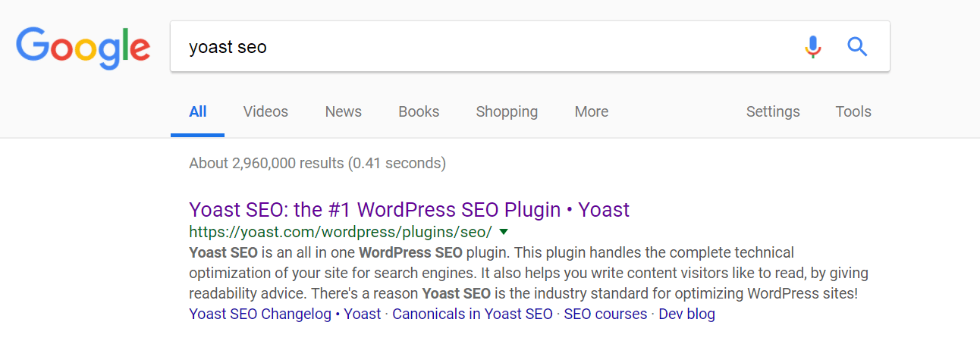
Task: Open the Yoast SEO Changelog sitelink
Action: [284, 314]
